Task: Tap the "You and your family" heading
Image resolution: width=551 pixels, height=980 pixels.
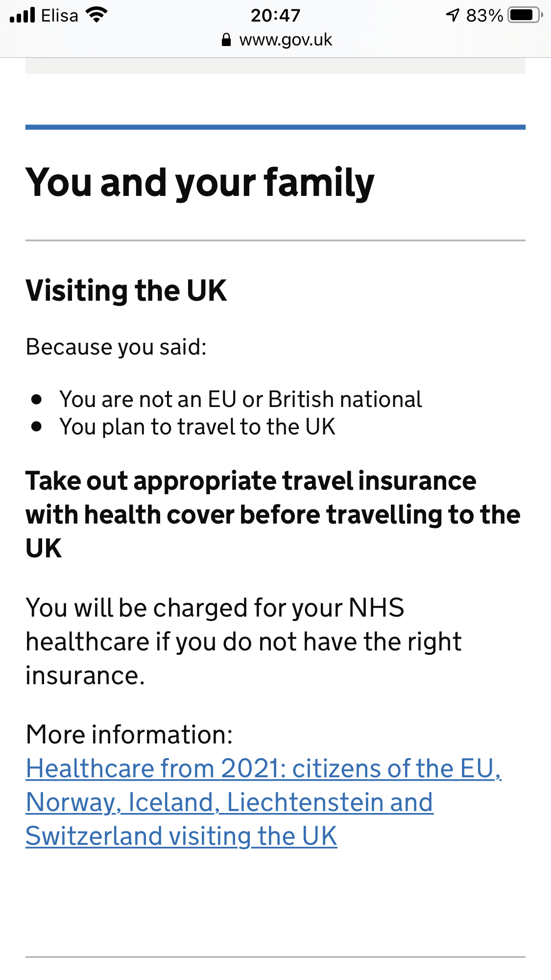Action: 200,183
